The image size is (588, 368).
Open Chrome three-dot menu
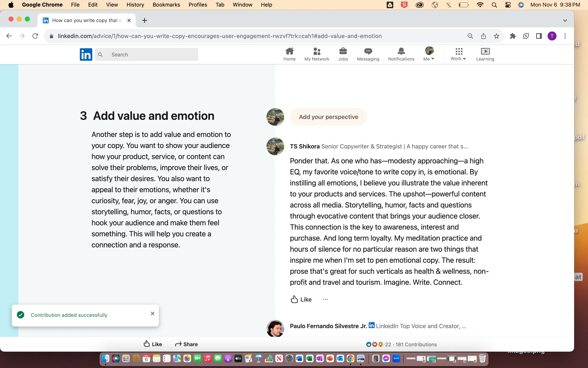[x=565, y=36]
